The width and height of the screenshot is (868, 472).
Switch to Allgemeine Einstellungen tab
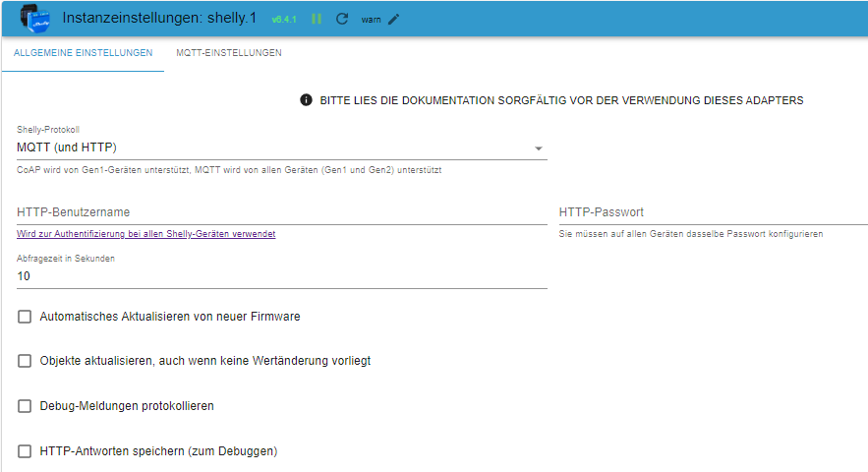[x=83, y=53]
